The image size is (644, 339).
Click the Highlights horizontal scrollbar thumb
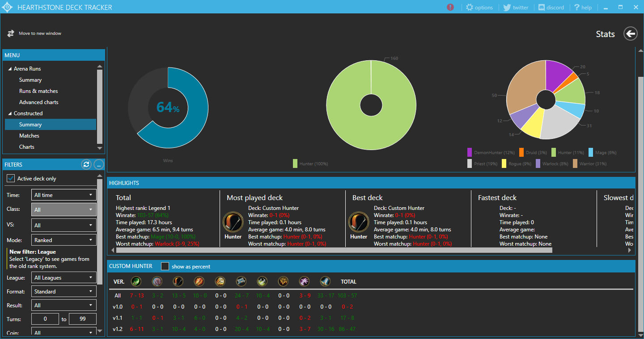[334, 250]
